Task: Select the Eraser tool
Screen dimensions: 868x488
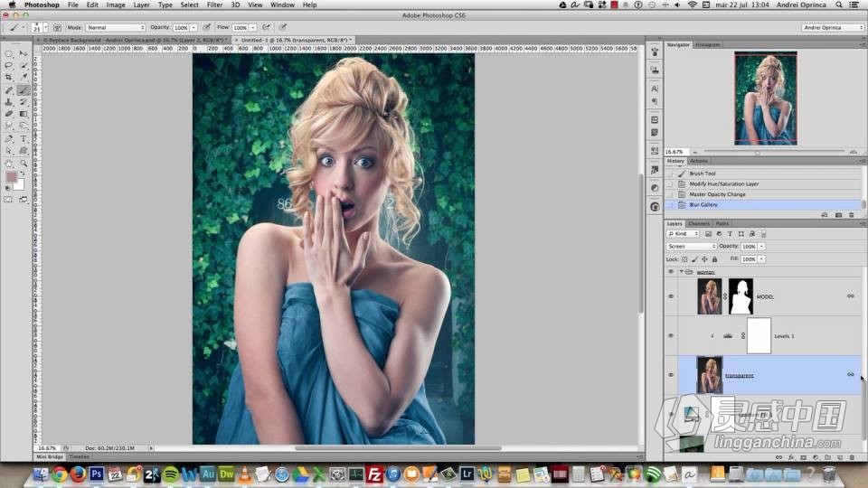Action: coord(9,114)
